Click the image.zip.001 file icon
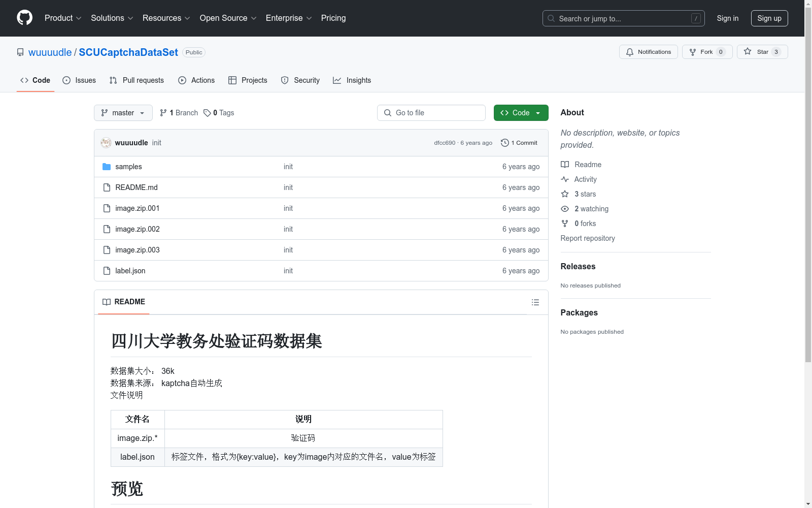Viewport: 812px width, 508px height. [x=107, y=208]
